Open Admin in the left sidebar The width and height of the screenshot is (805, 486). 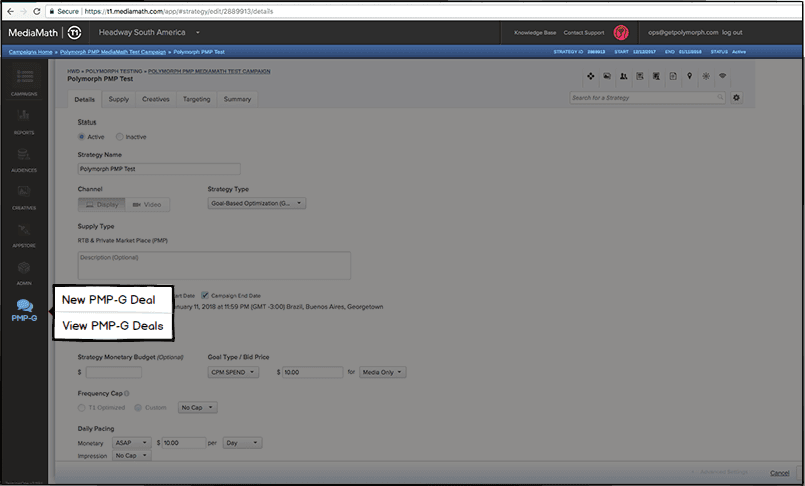(x=24, y=273)
